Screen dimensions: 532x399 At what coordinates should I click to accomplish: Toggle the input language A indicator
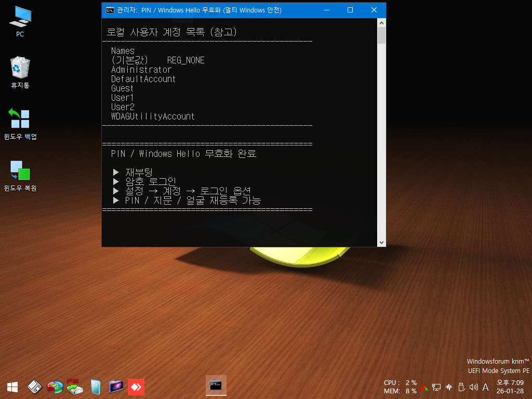coord(486,387)
